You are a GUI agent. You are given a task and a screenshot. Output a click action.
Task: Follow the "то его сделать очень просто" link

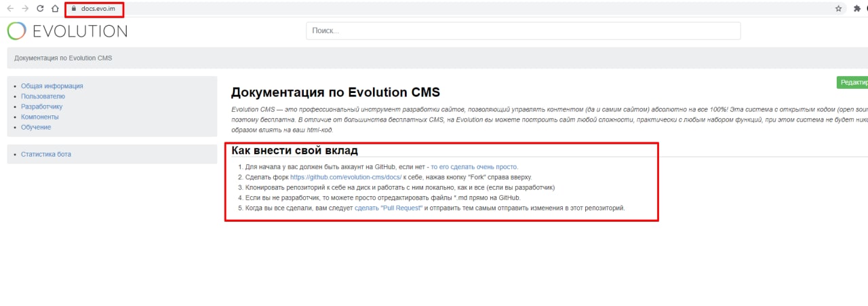click(x=474, y=167)
